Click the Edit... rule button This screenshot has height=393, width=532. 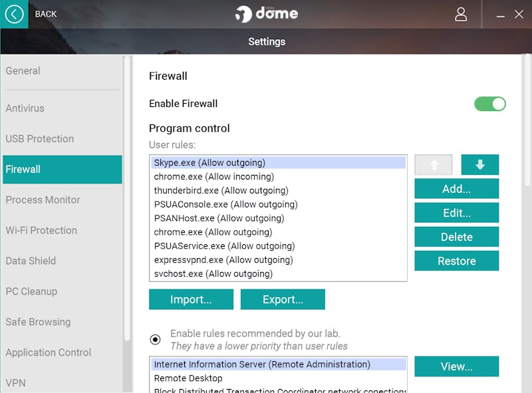[457, 213]
